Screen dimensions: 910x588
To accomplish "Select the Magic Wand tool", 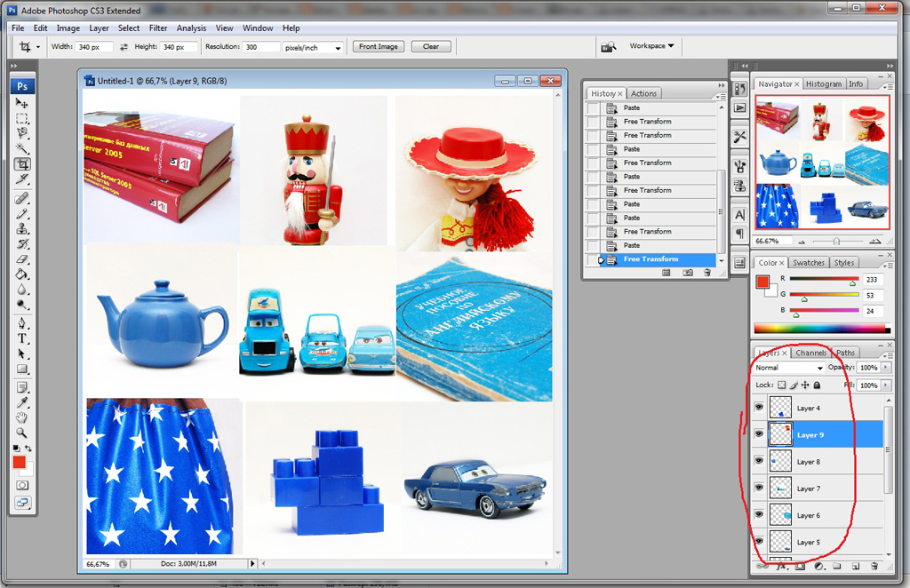I will 21,148.
